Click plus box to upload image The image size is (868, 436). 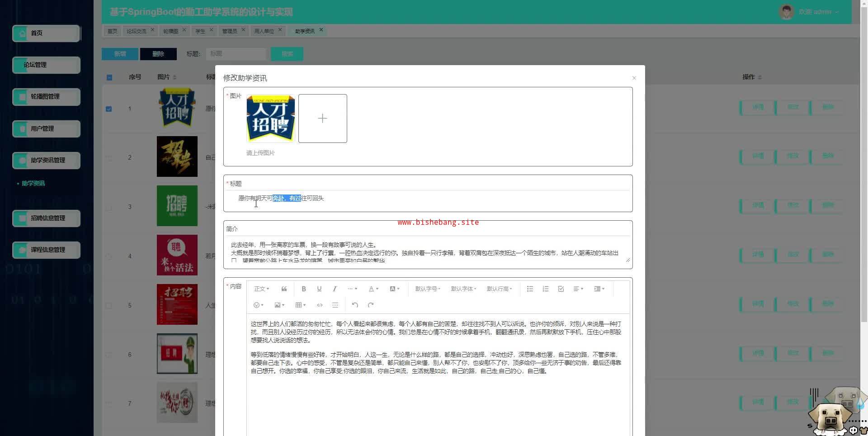[322, 118]
